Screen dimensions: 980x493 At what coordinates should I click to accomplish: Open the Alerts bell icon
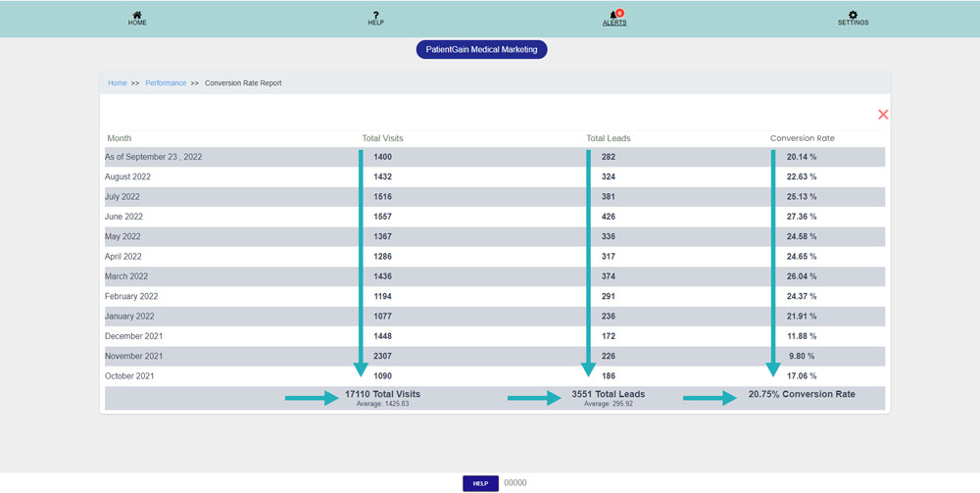pos(614,15)
